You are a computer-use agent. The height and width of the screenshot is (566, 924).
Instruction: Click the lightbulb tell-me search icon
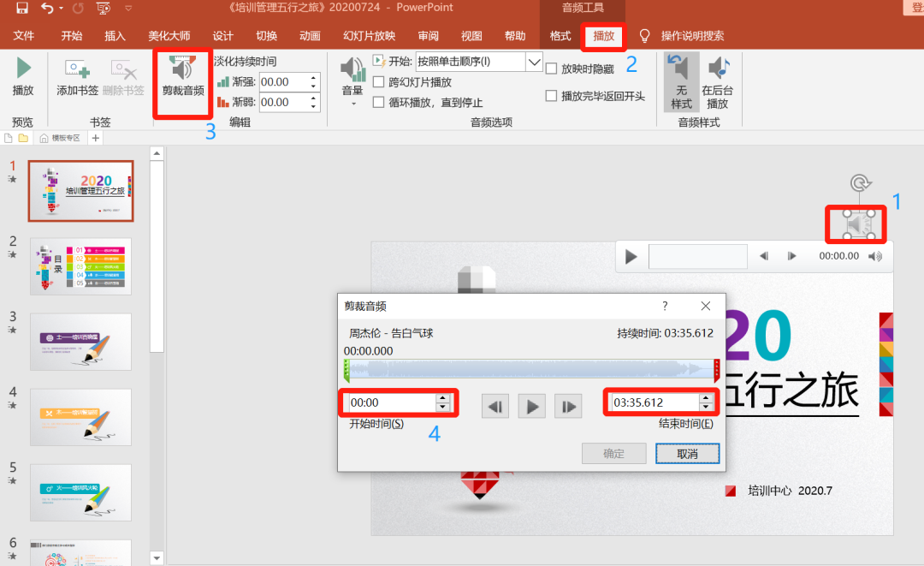(645, 36)
